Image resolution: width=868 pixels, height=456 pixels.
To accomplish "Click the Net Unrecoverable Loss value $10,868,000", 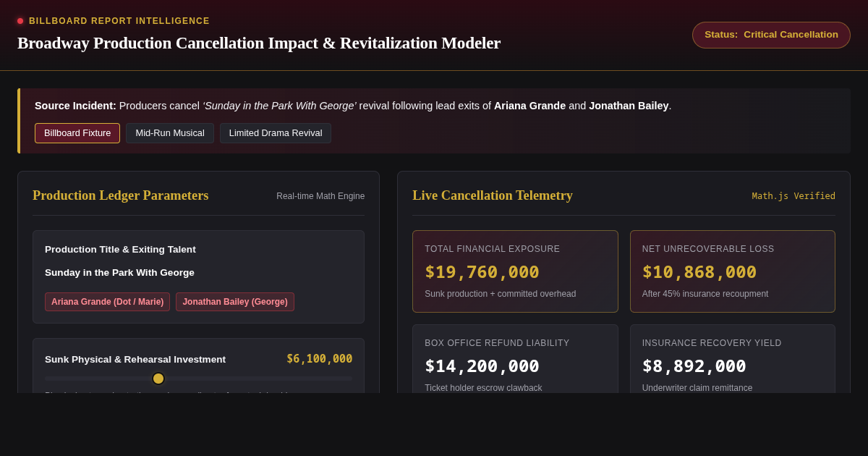I will [x=699, y=272].
